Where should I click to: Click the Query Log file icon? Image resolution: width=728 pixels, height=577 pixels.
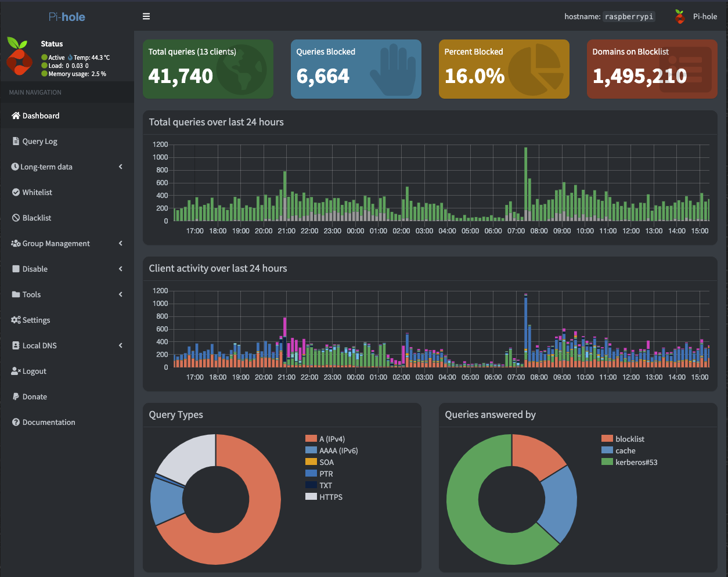coord(16,141)
